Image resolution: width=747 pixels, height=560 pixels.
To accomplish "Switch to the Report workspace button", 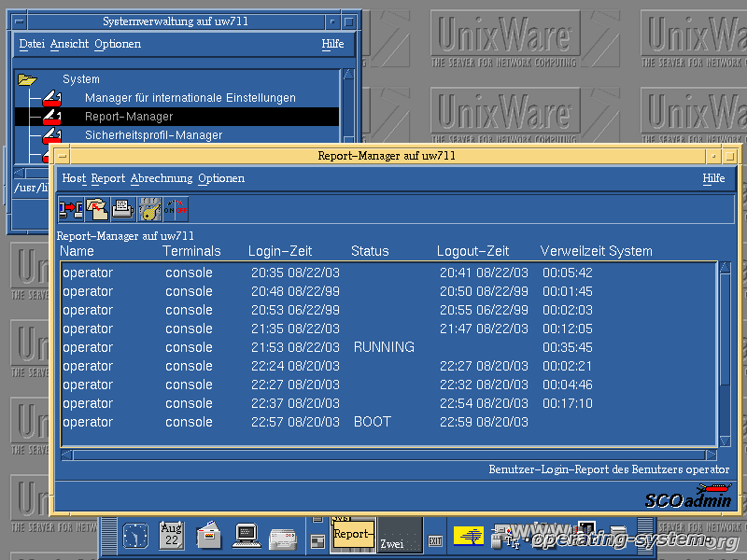I will pyautogui.click(x=353, y=534).
